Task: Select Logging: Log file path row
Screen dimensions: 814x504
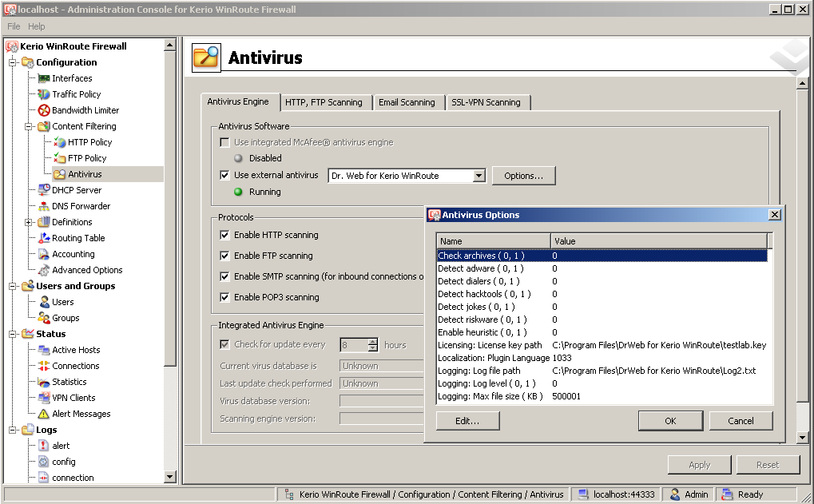Action: point(602,371)
